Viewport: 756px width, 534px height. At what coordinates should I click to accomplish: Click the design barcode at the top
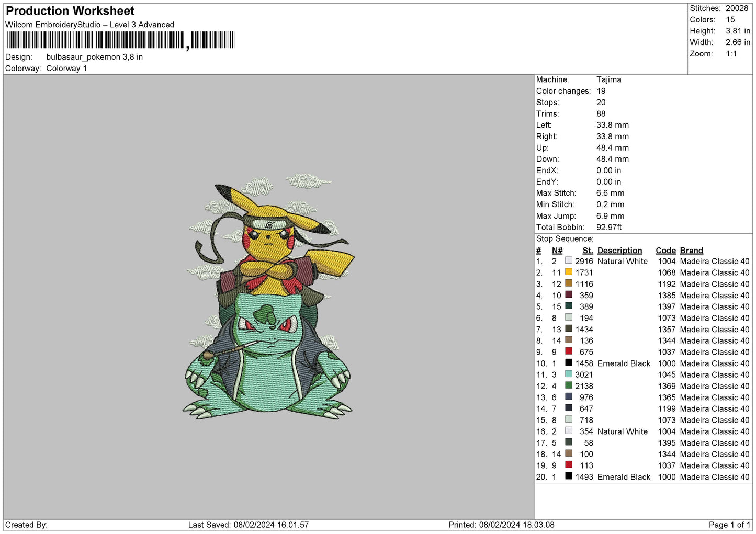[121, 40]
